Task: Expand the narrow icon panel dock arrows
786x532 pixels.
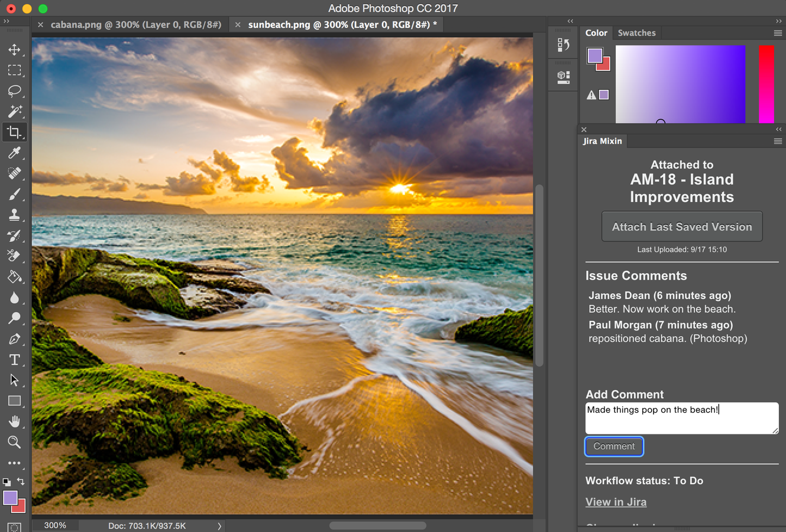Action: coord(570,21)
